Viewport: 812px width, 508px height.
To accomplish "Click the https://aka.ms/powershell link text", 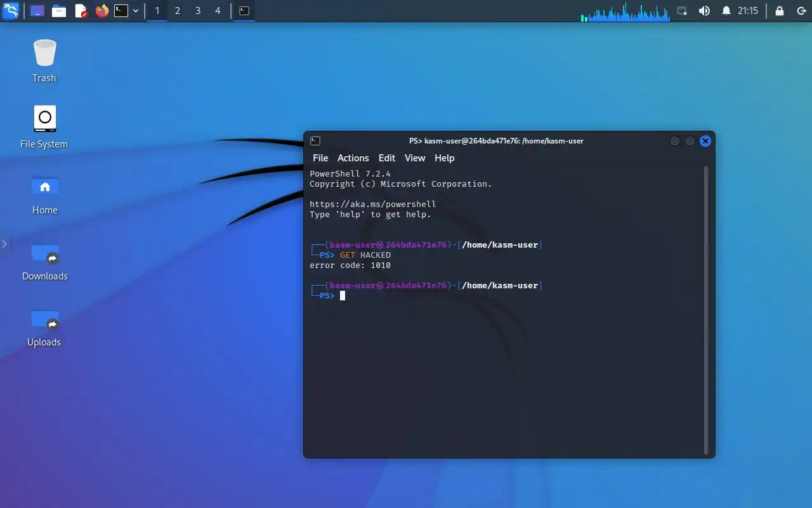I will 373,204.
